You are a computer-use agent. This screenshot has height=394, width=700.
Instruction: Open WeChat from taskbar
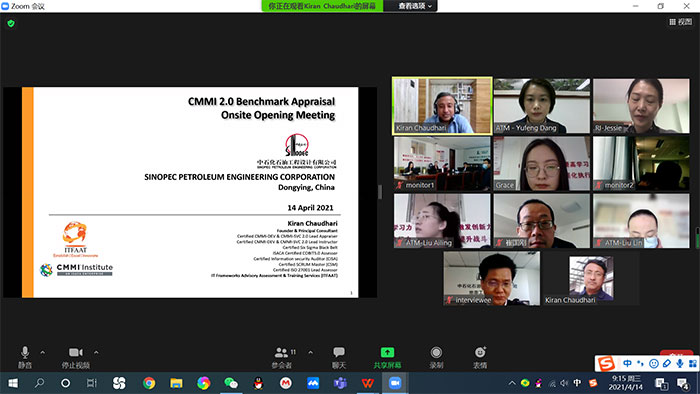click(231, 383)
